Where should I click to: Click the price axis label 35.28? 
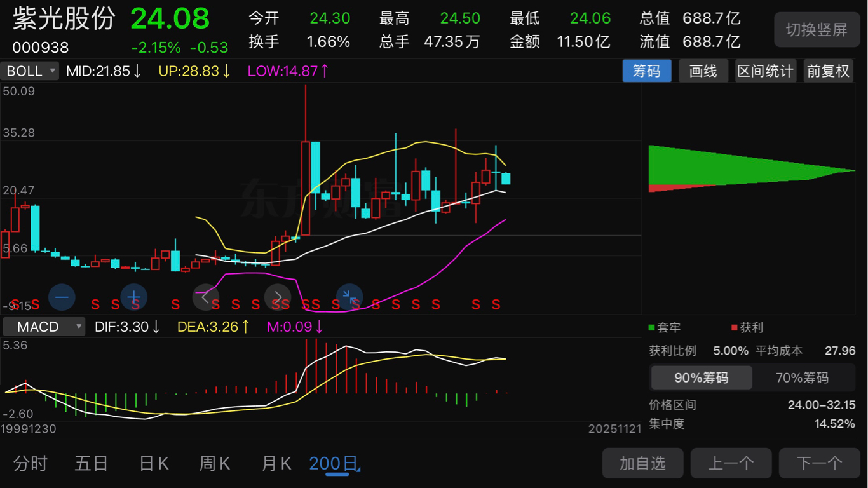(x=18, y=133)
